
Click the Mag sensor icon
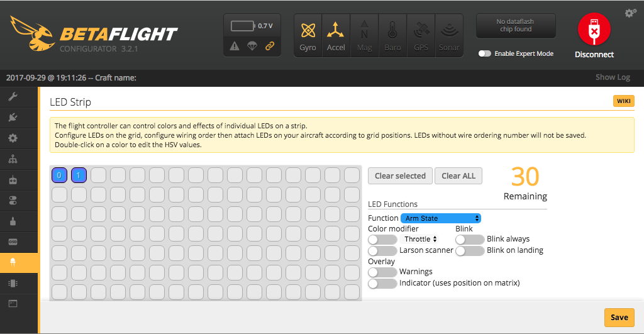tap(364, 36)
